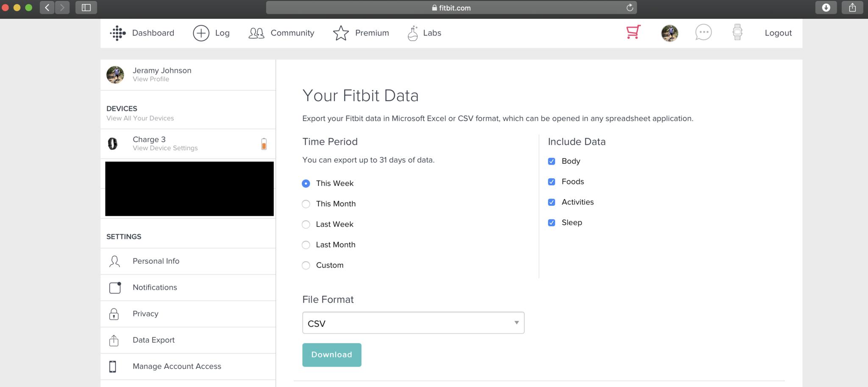This screenshot has height=387, width=868.
Task: Click the Manage Account Access phone icon
Action: pyautogui.click(x=113, y=366)
